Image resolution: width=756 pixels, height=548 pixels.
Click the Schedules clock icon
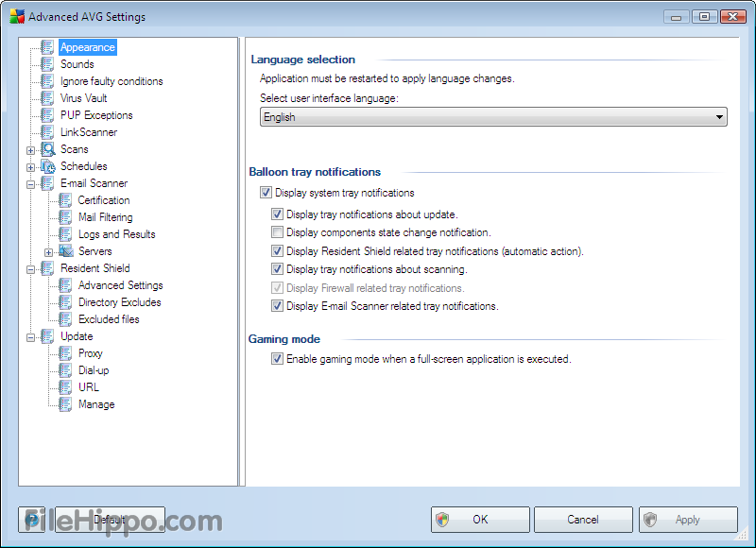click(x=48, y=166)
